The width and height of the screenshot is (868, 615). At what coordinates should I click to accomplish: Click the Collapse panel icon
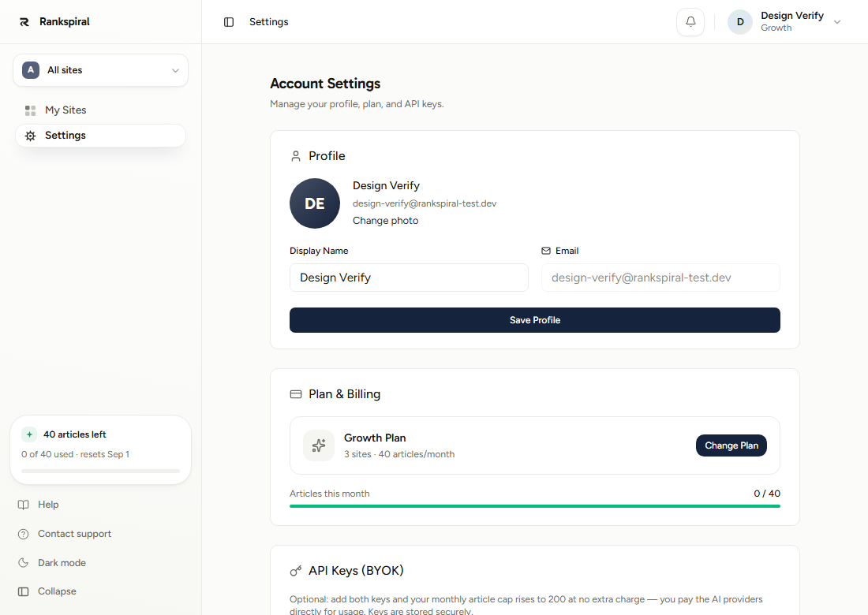coord(23,592)
